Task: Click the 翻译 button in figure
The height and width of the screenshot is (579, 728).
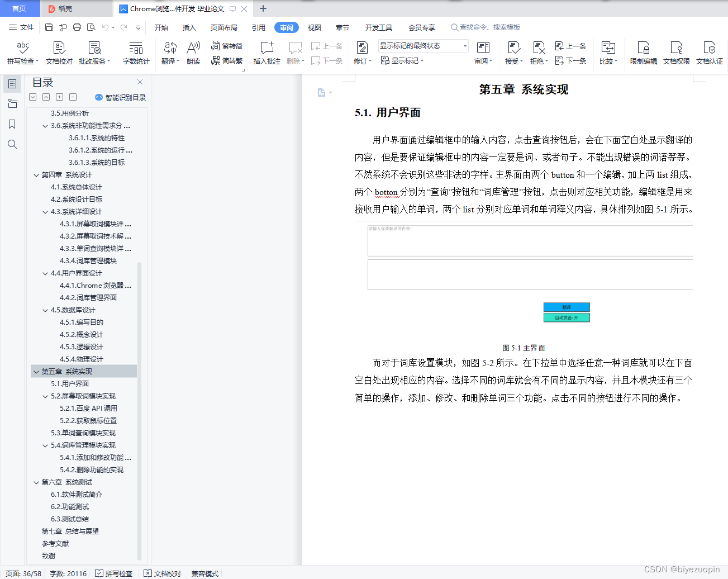Action: tap(567, 307)
